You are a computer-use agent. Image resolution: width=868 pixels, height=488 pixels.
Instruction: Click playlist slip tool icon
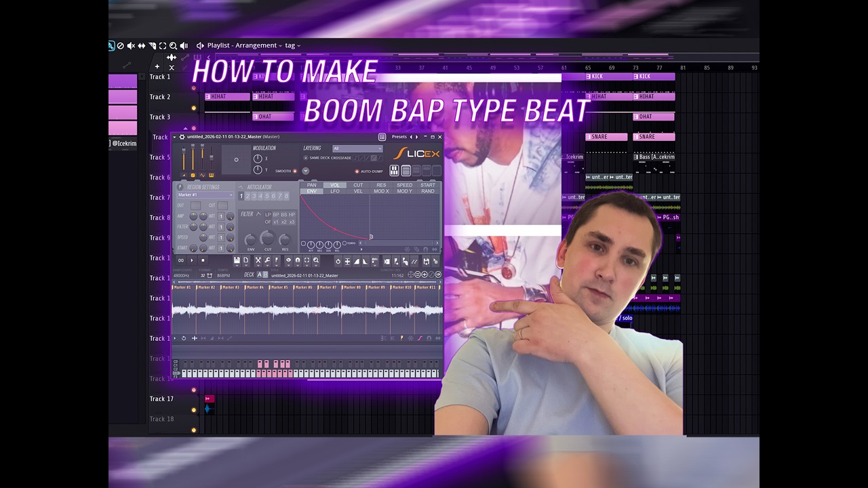[x=142, y=45]
